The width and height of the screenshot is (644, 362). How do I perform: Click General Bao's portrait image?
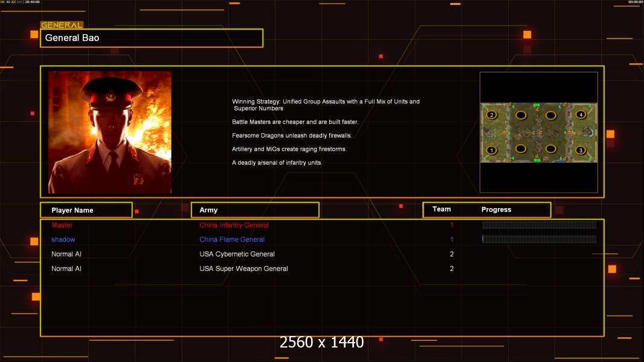pyautogui.click(x=110, y=132)
